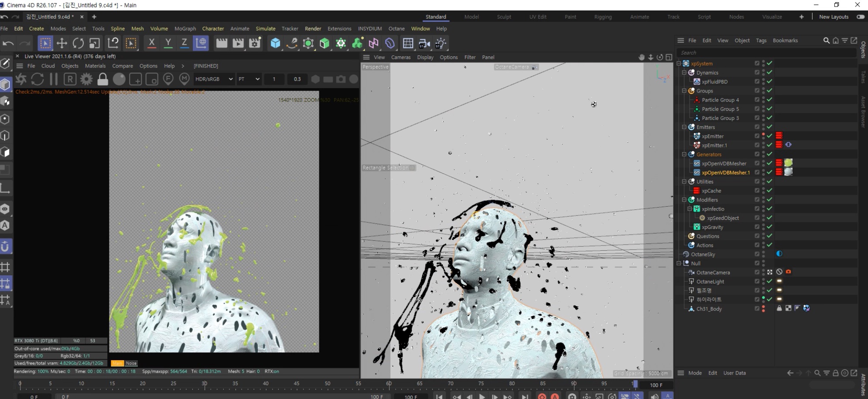This screenshot has height=399, width=868.
Task: Pause rendering in Live Viewer
Action: [x=54, y=79]
